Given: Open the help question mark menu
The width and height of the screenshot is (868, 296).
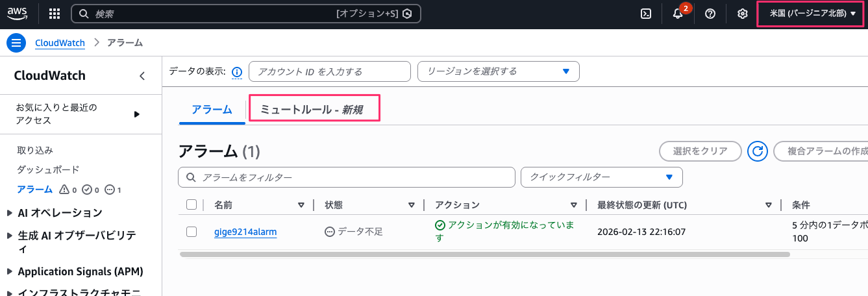Looking at the screenshot, I should click(x=710, y=14).
